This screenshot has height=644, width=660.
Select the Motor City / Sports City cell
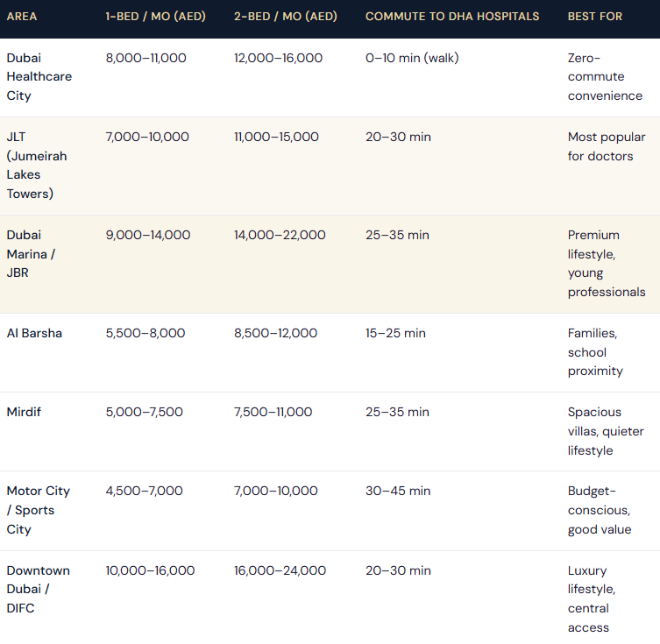[39, 510]
